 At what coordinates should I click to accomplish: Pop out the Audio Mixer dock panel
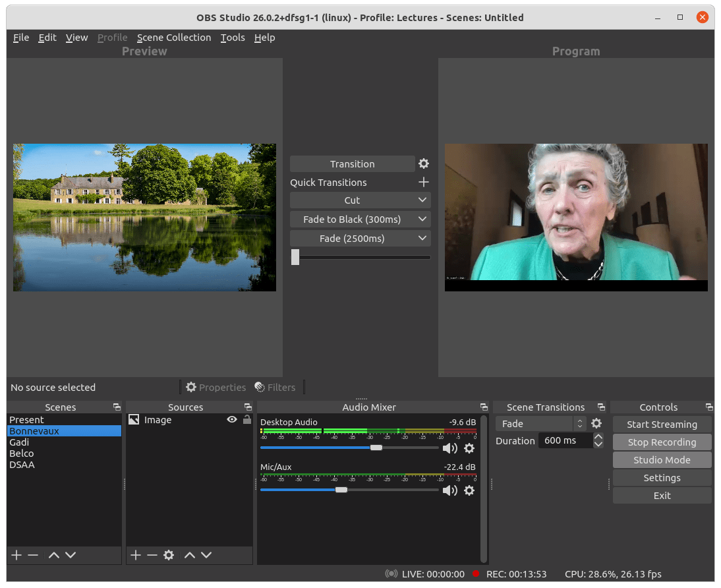[484, 407]
